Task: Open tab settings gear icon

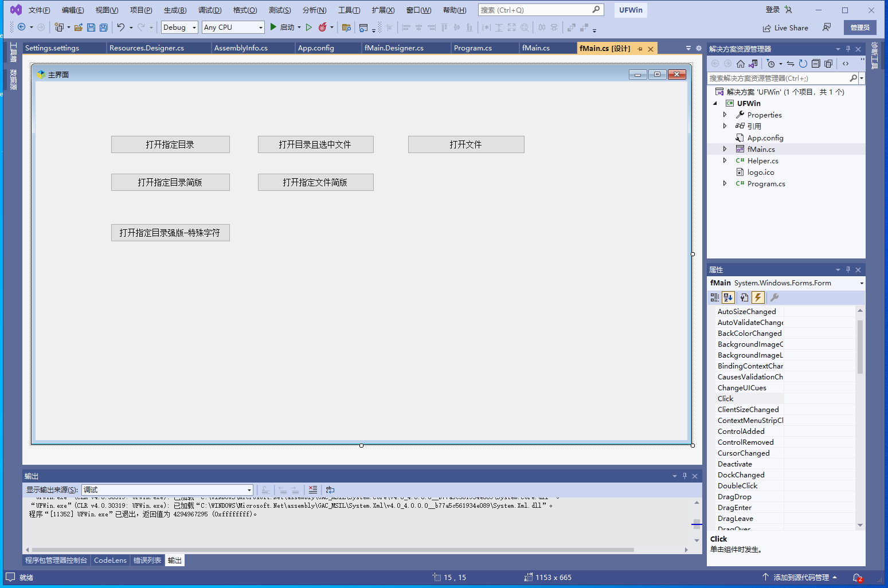Action: tap(699, 48)
